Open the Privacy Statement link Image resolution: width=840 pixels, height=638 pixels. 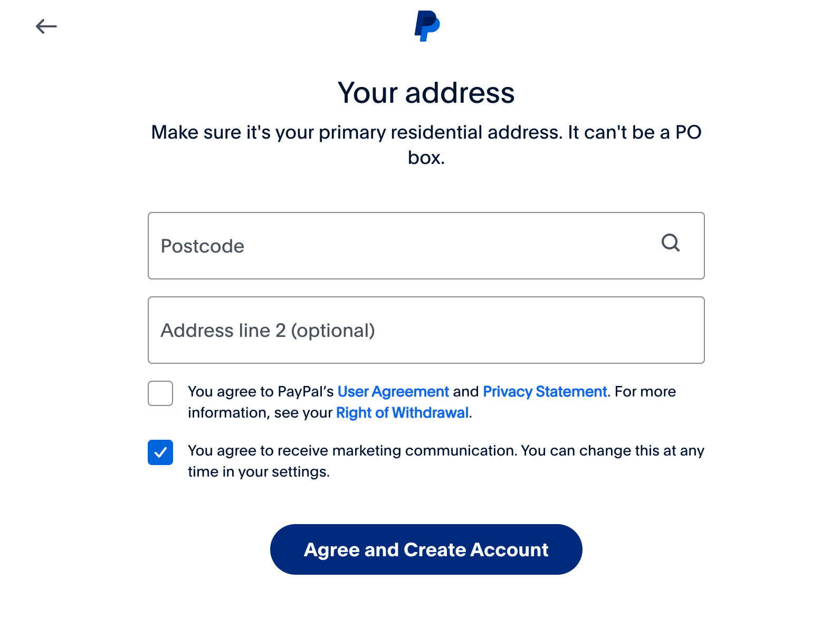(545, 392)
